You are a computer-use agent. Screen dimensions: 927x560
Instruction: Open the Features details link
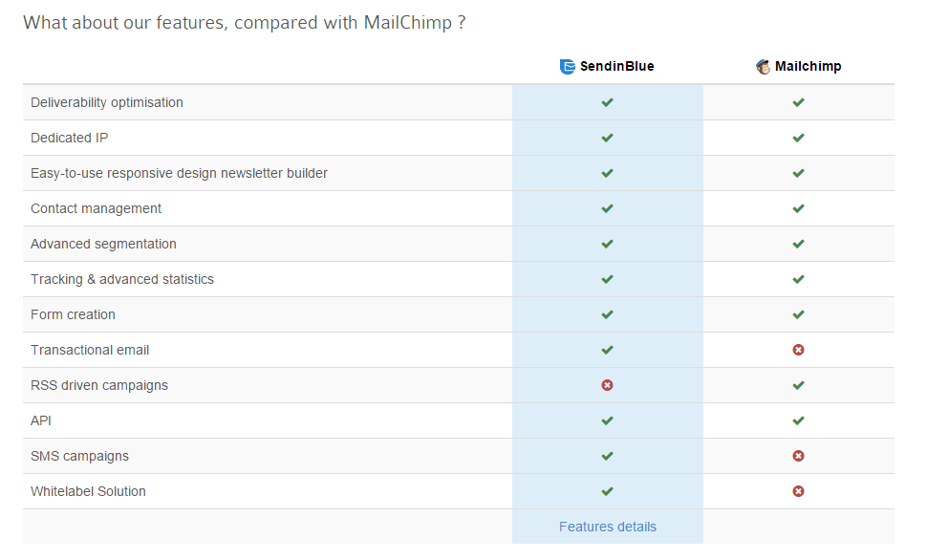click(607, 527)
